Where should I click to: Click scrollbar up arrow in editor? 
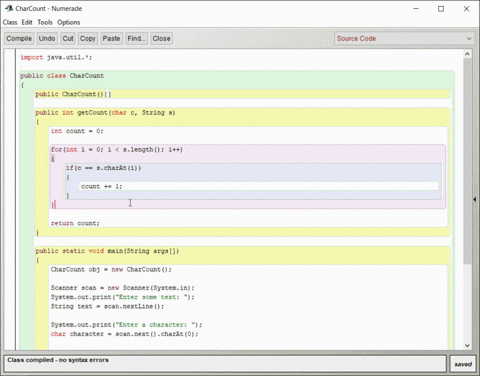pos(467,54)
